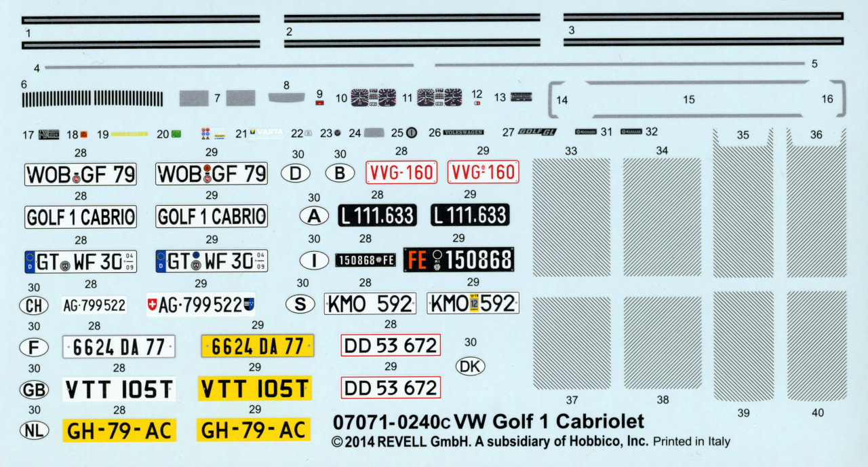Click the dark label decal 13
The height and width of the screenshot is (467, 868).
pos(521,97)
